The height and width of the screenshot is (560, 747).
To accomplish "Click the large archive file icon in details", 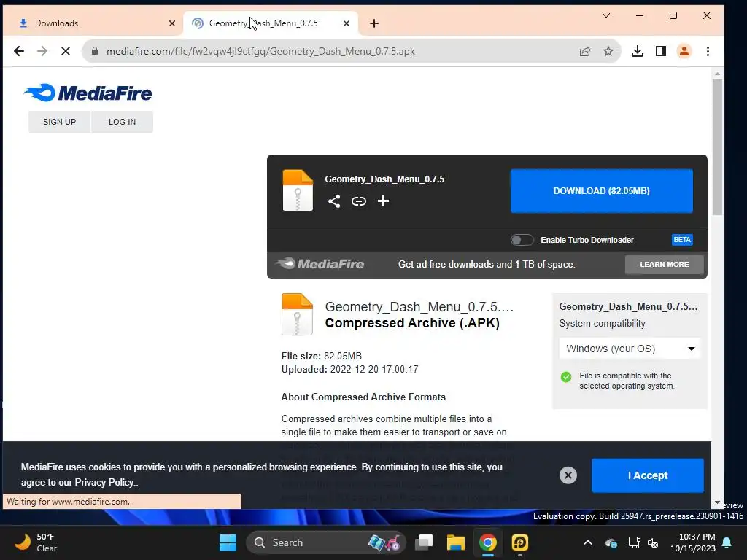I will [x=298, y=314].
